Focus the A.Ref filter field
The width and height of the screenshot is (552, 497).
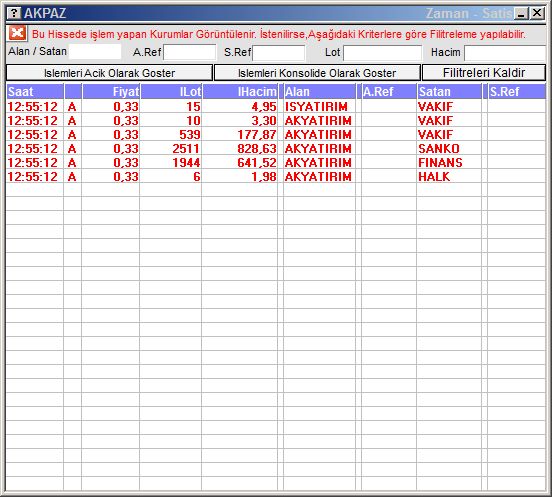[189, 52]
